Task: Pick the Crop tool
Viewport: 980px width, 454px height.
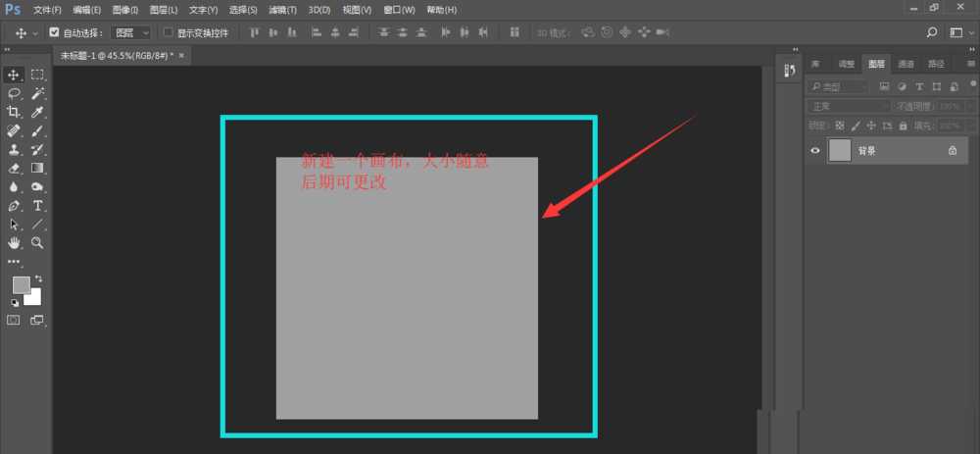Action: [15, 113]
